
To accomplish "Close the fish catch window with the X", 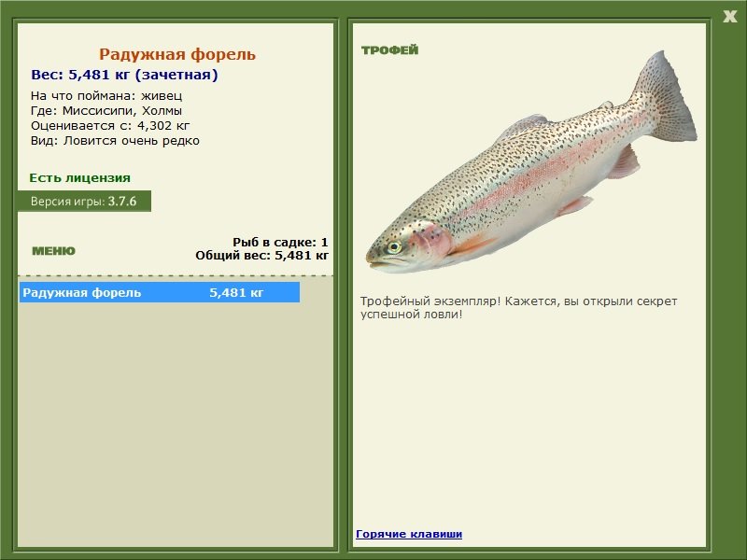I will pos(729,17).
